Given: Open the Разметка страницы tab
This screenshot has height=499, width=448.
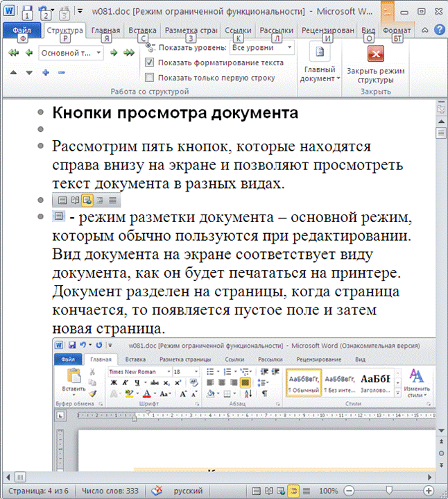Looking at the screenshot, I should pos(191,31).
